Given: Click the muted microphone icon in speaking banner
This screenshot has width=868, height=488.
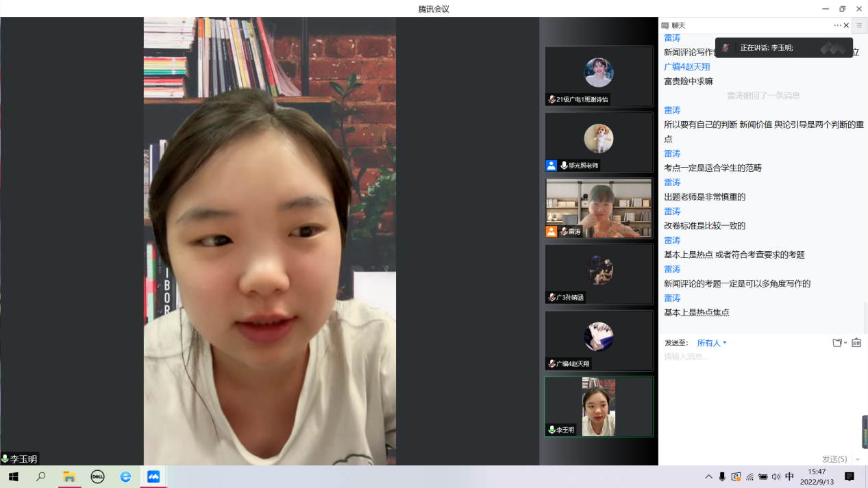Looking at the screenshot, I should [726, 48].
